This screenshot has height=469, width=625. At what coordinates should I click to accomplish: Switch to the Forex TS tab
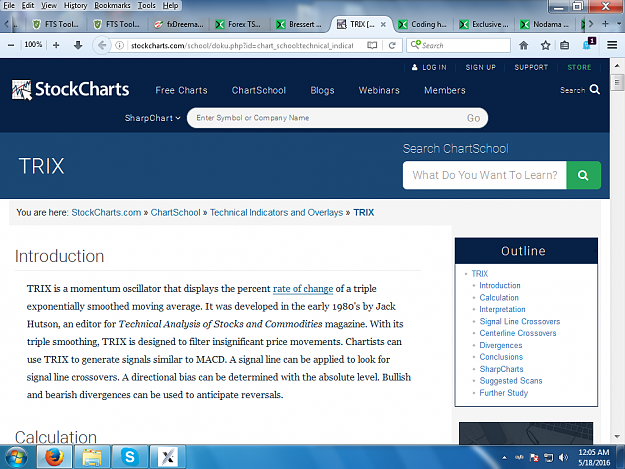pyautogui.click(x=238, y=24)
